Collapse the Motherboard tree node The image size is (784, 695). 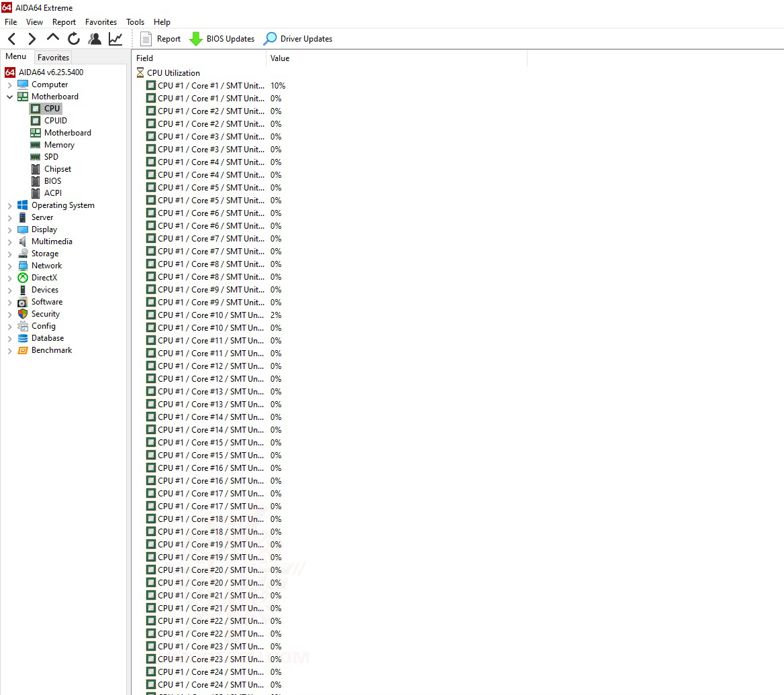[9, 97]
